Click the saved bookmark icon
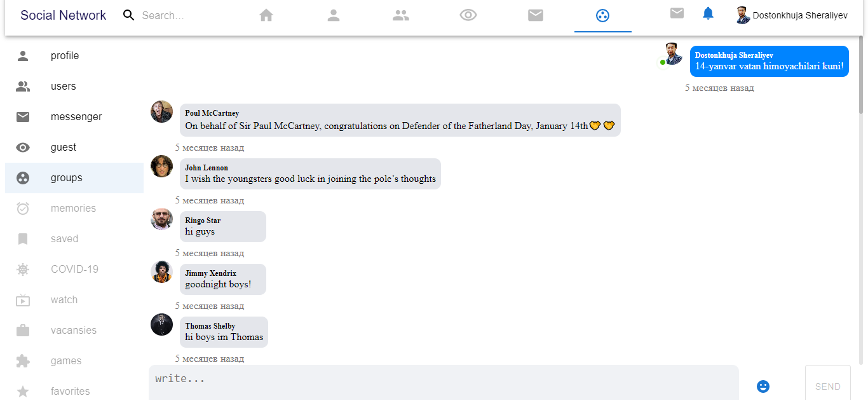This screenshot has height=417, width=868. pyautogui.click(x=23, y=239)
